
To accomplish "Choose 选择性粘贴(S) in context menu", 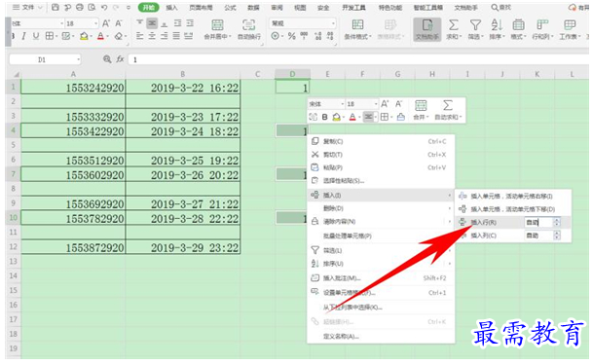I will [x=381, y=181].
